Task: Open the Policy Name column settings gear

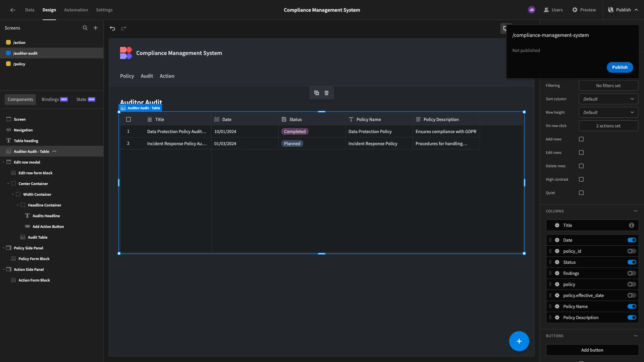Action: point(557,307)
